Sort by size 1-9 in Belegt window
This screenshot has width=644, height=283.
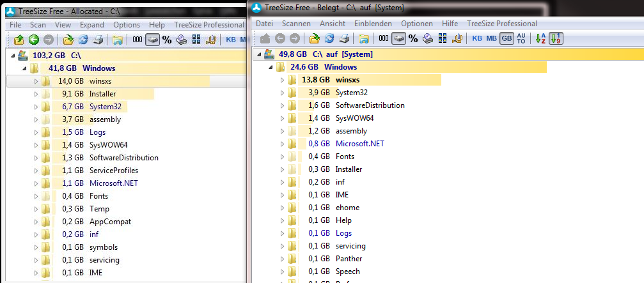click(x=556, y=38)
